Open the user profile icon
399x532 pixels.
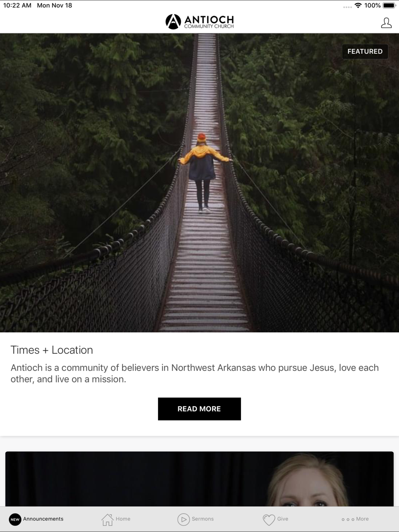coord(386,23)
